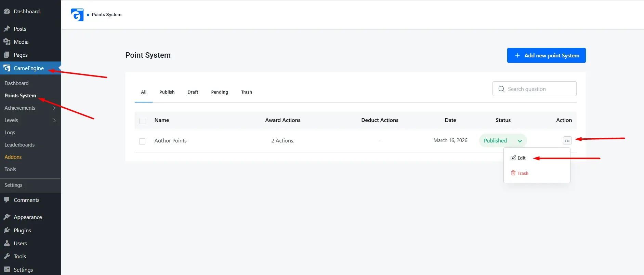Viewport: 644px width, 275px height.
Task: Click the Appearance paintbrush icon
Action: (x=7, y=217)
